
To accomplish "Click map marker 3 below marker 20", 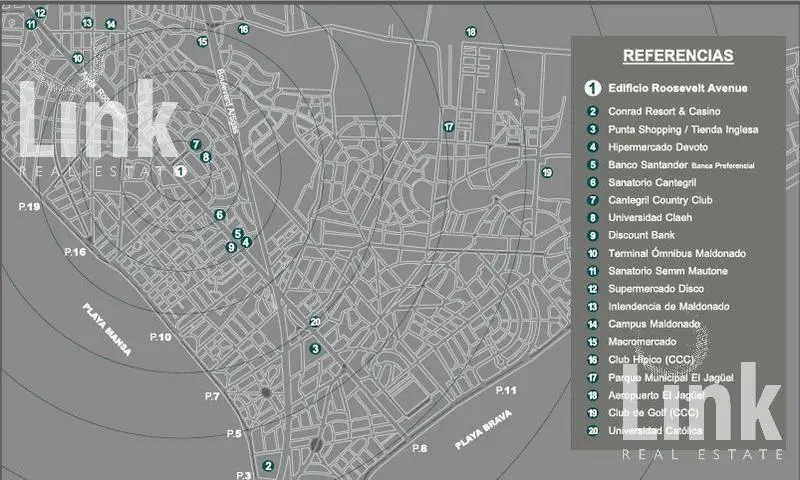I will [315, 349].
